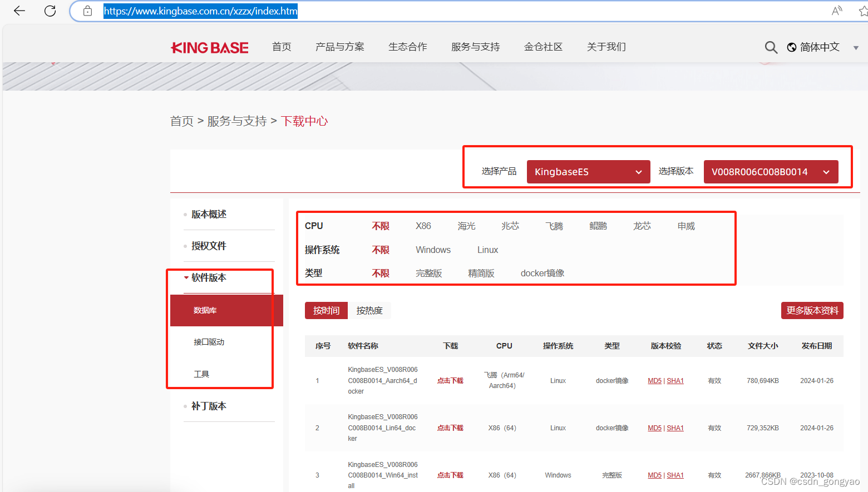Screen dimensions: 868x492
Task: Filter CPU by X86
Action: click(x=423, y=226)
